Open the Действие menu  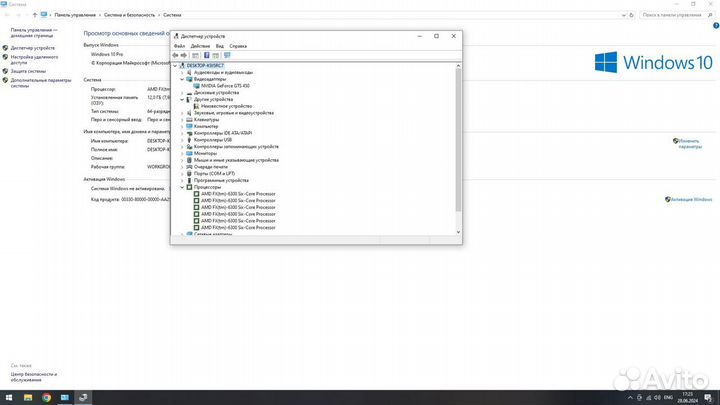(199, 46)
